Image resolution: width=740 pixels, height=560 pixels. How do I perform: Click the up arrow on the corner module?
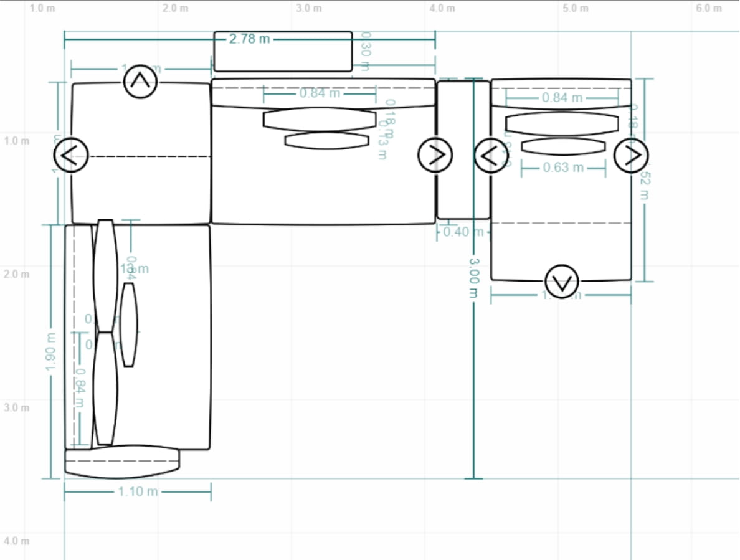(x=140, y=82)
